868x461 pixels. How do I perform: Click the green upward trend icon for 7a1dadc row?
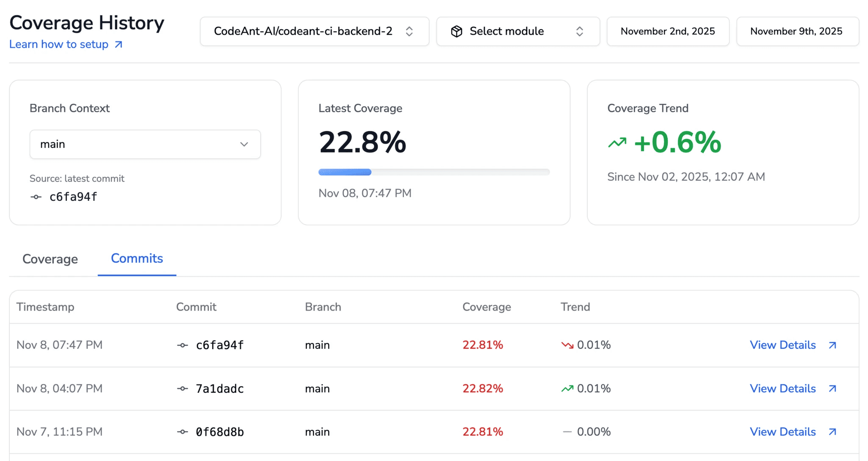pyautogui.click(x=567, y=388)
